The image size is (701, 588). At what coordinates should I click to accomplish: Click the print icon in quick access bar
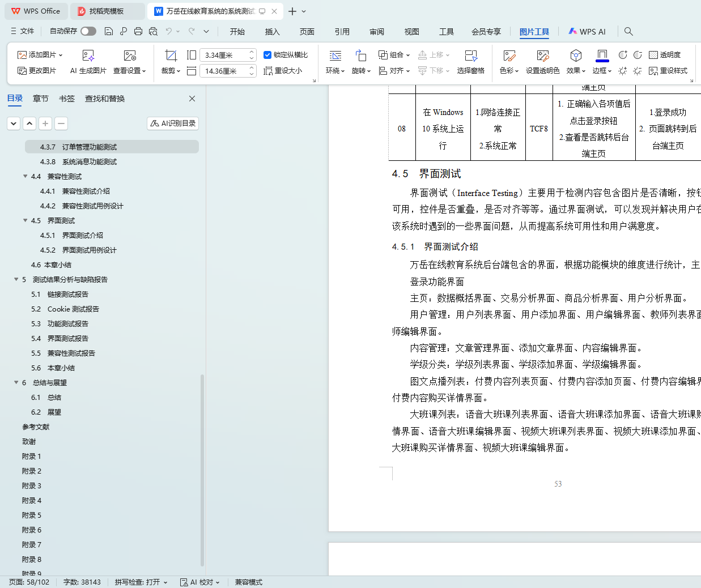tap(138, 31)
